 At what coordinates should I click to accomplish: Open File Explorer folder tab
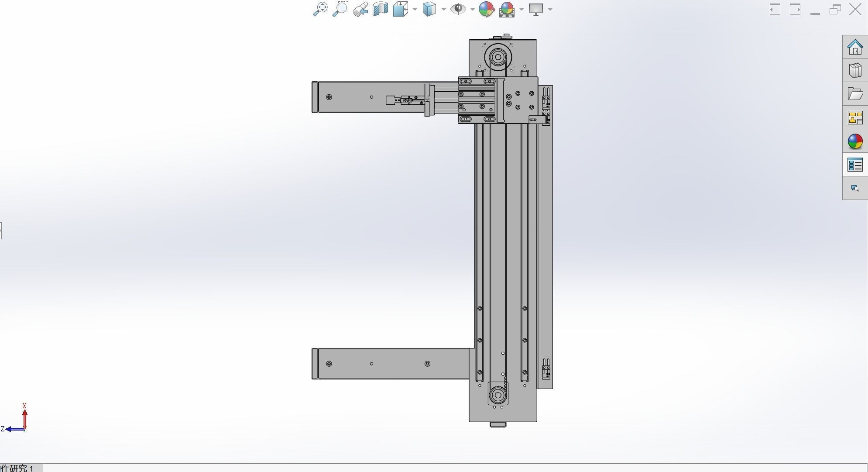click(x=854, y=94)
